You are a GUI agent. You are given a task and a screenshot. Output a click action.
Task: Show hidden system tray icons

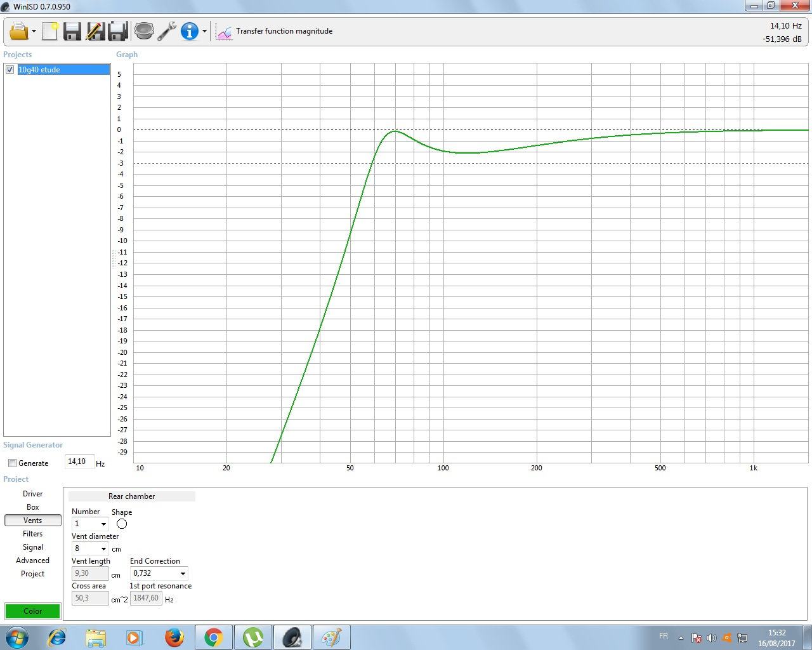coord(681,638)
